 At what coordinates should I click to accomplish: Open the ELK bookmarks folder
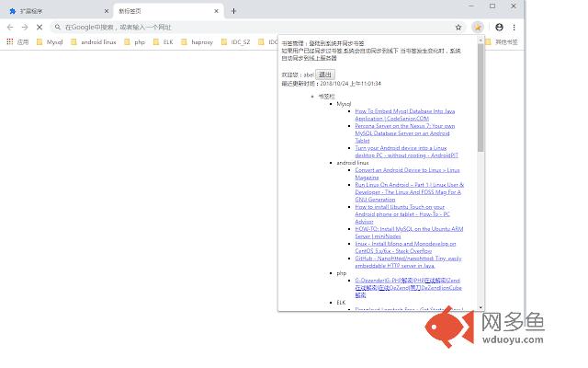coord(164,42)
